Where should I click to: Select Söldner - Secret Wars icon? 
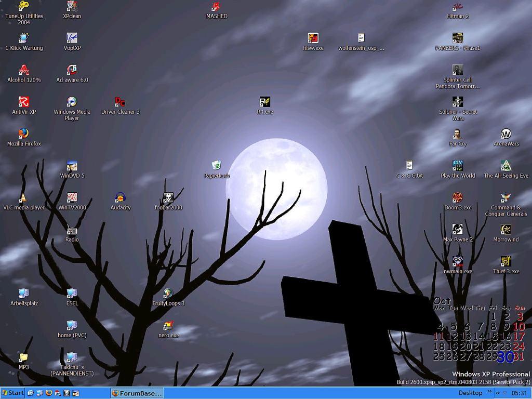(458, 109)
